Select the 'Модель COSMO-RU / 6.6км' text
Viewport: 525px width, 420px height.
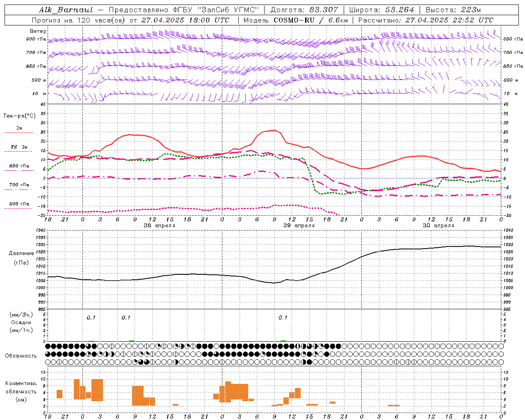point(296,20)
